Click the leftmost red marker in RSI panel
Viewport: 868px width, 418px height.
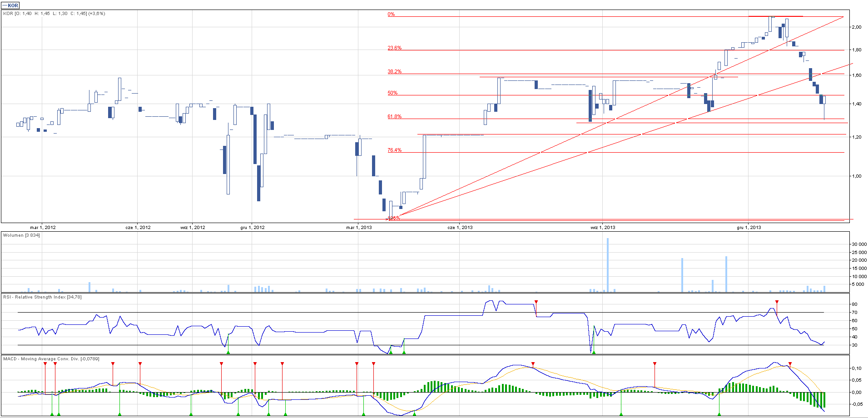tap(536, 302)
